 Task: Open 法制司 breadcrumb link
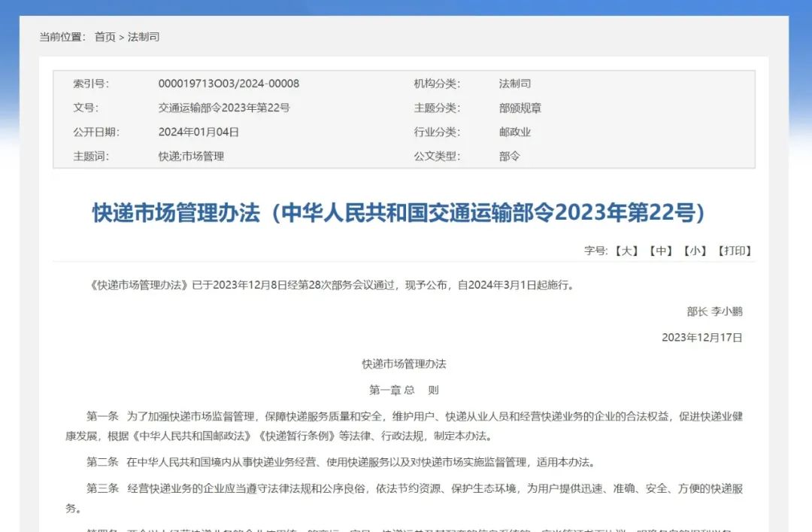pos(144,37)
